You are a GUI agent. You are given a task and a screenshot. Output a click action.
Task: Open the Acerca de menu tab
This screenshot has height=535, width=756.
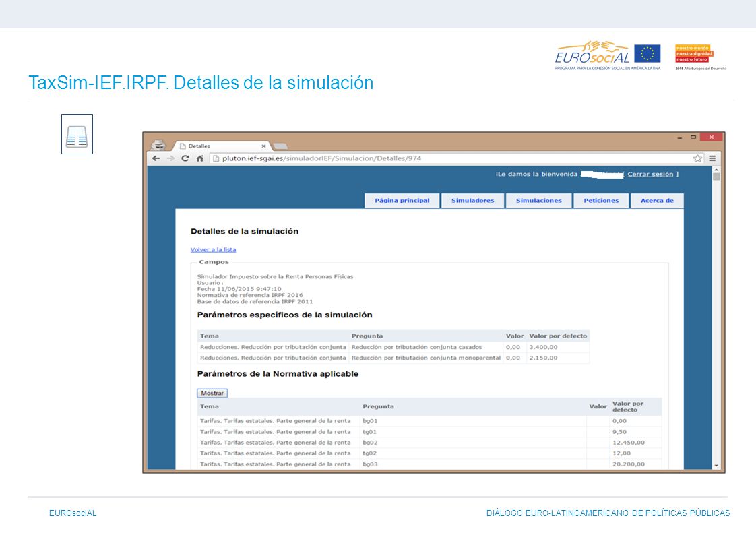[x=657, y=201]
